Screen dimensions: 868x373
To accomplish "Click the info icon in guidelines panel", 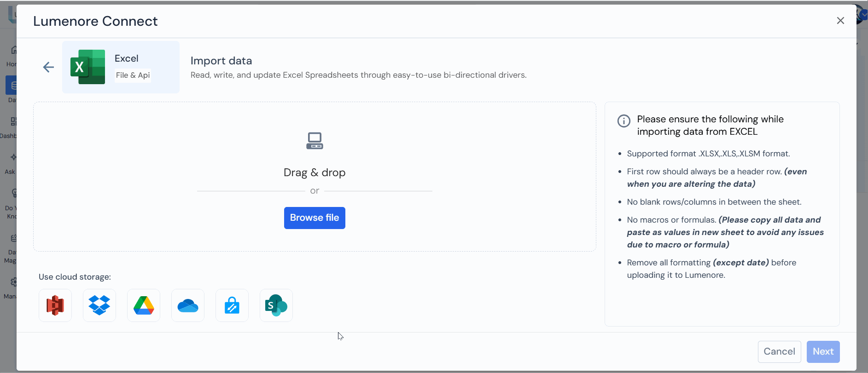I will pos(623,121).
